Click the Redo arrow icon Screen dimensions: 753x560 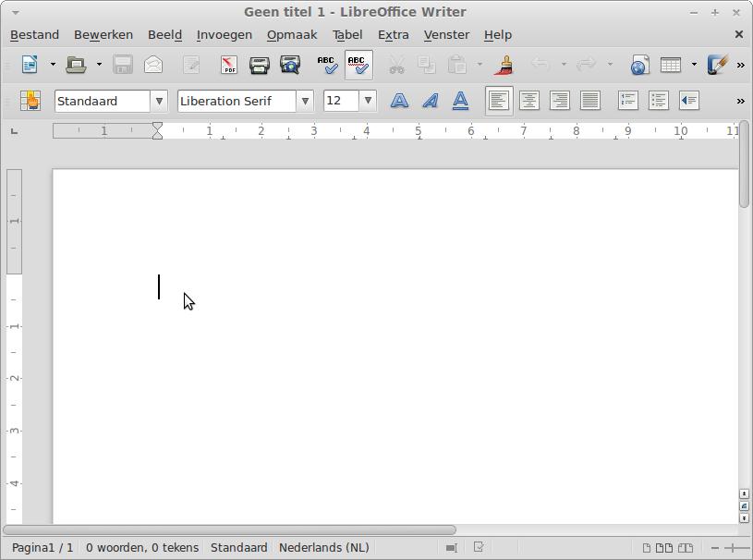click(x=587, y=65)
